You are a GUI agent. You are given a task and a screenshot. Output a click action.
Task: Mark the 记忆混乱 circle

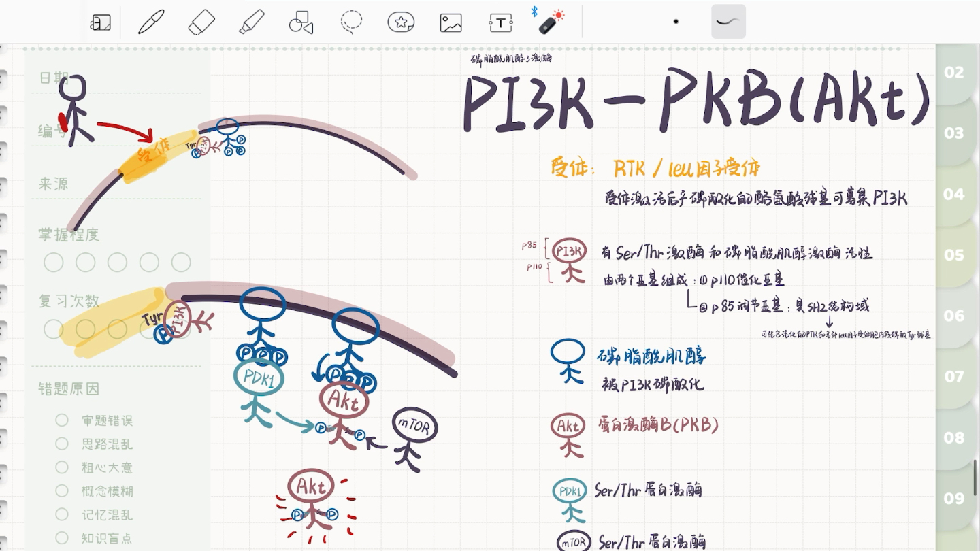pos(62,514)
